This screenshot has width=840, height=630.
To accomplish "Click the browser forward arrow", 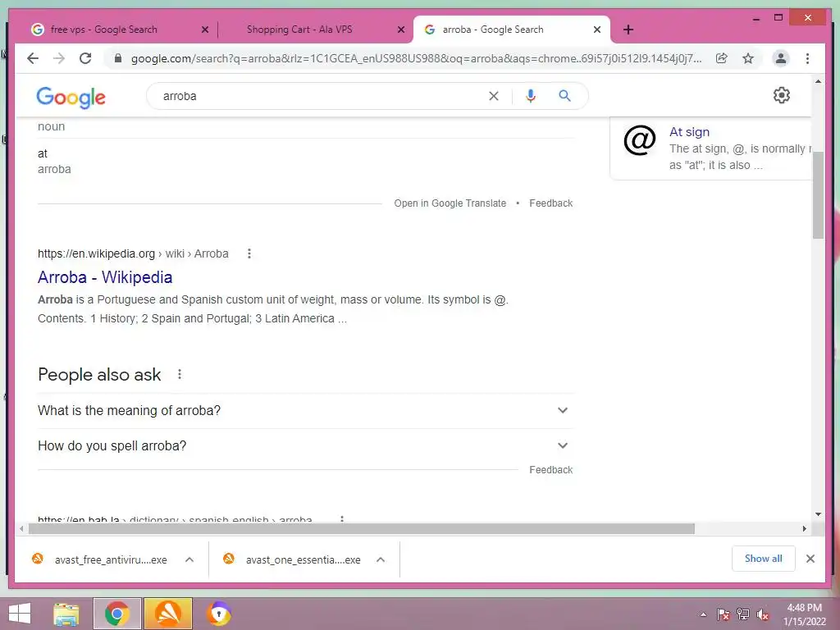I will point(59,58).
